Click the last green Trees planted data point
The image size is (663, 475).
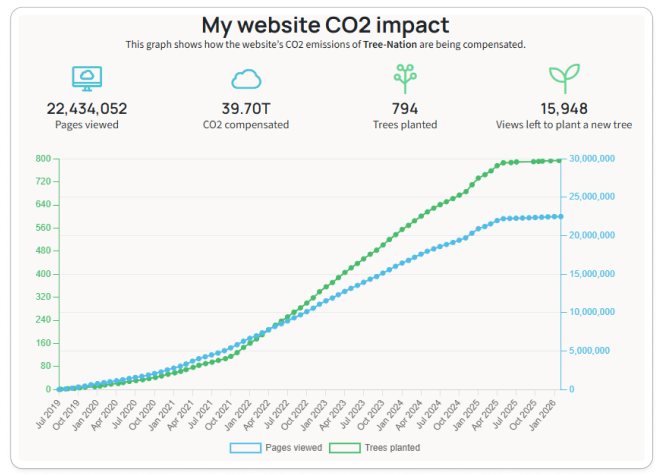point(559,160)
